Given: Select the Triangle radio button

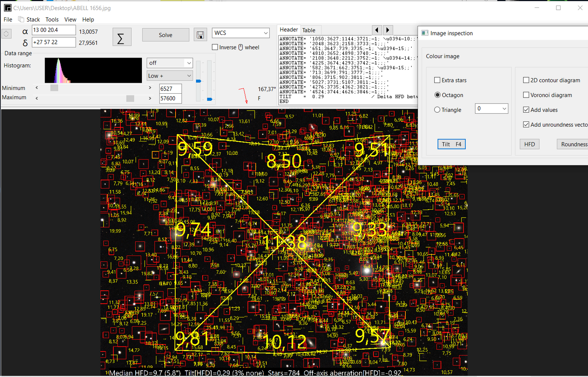Looking at the screenshot, I should pos(437,110).
